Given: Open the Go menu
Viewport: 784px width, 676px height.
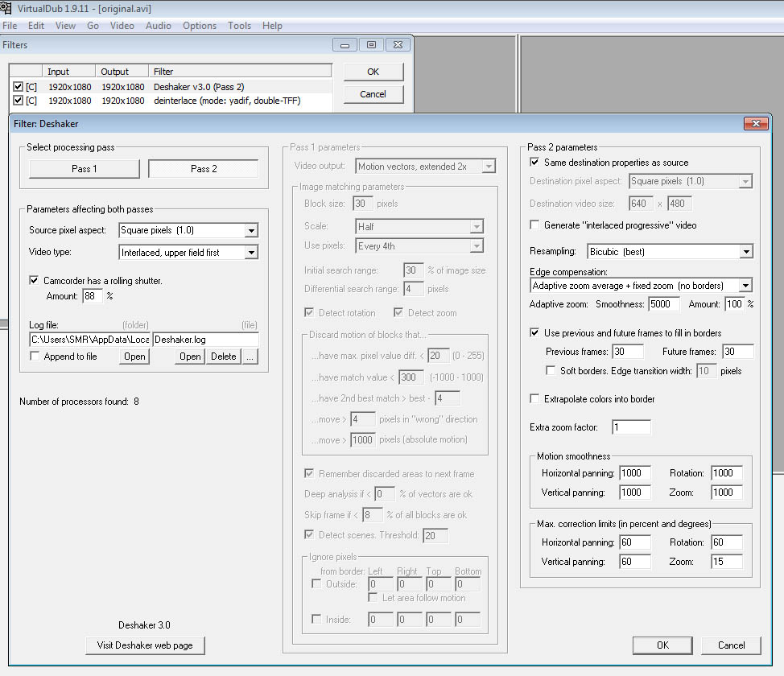Looking at the screenshot, I should pos(93,26).
